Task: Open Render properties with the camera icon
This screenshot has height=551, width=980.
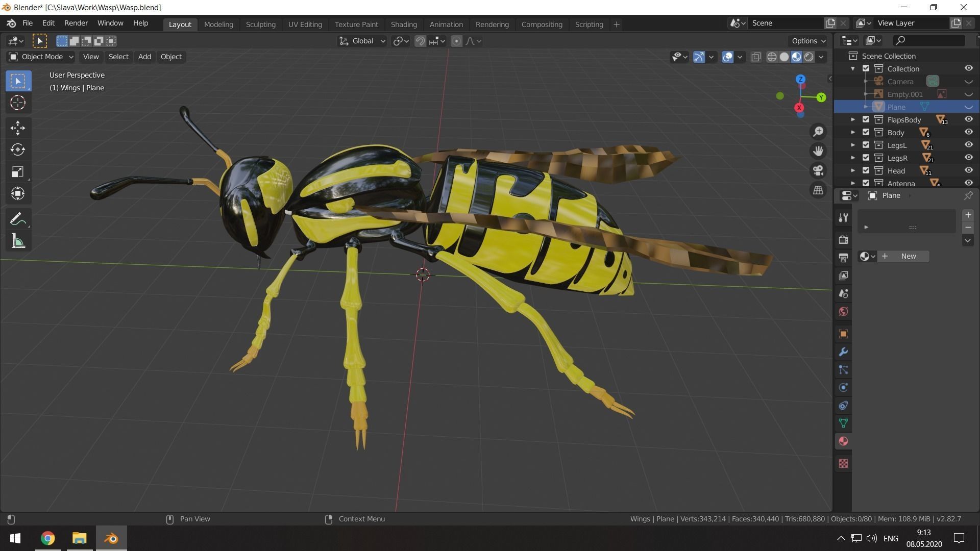Action: tap(843, 240)
